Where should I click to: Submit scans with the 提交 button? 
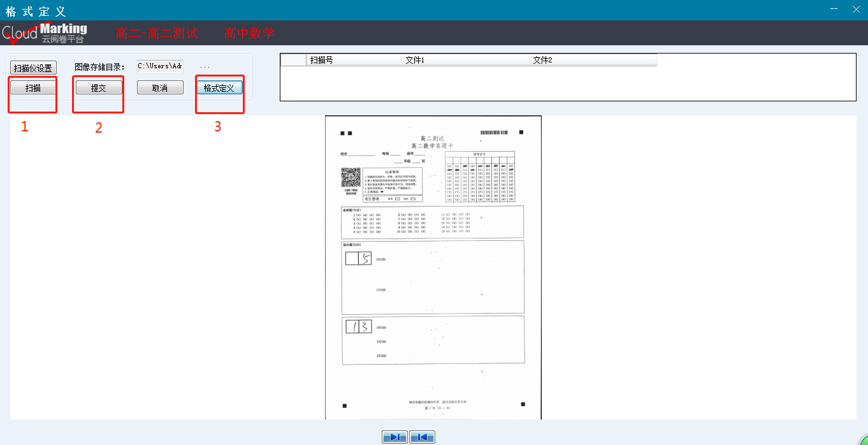[98, 87]
